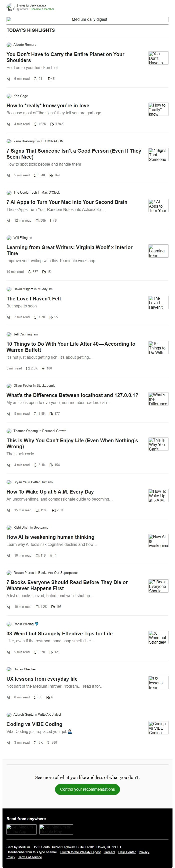
Task: Click the responses icon beside 1.94K
Action: pos(52,124)
